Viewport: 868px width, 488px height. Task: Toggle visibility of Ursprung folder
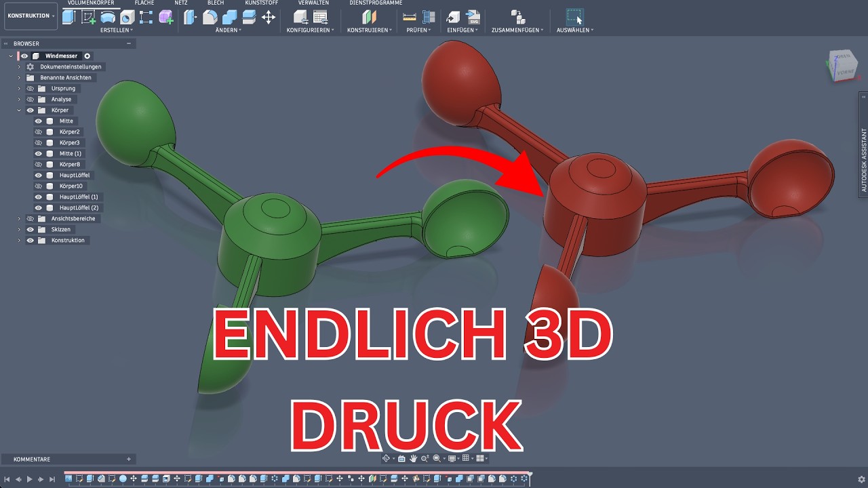pyautogui.click(x=30, y=88)
